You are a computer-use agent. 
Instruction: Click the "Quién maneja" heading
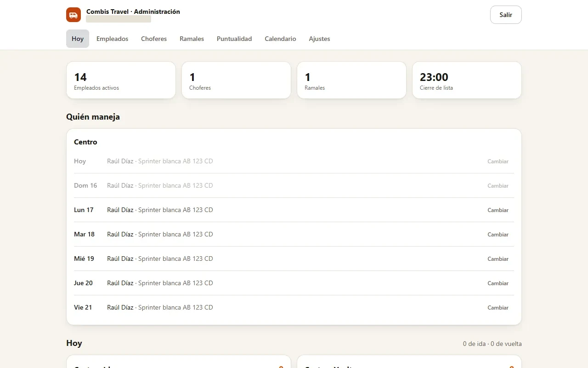tap(93, 117)
